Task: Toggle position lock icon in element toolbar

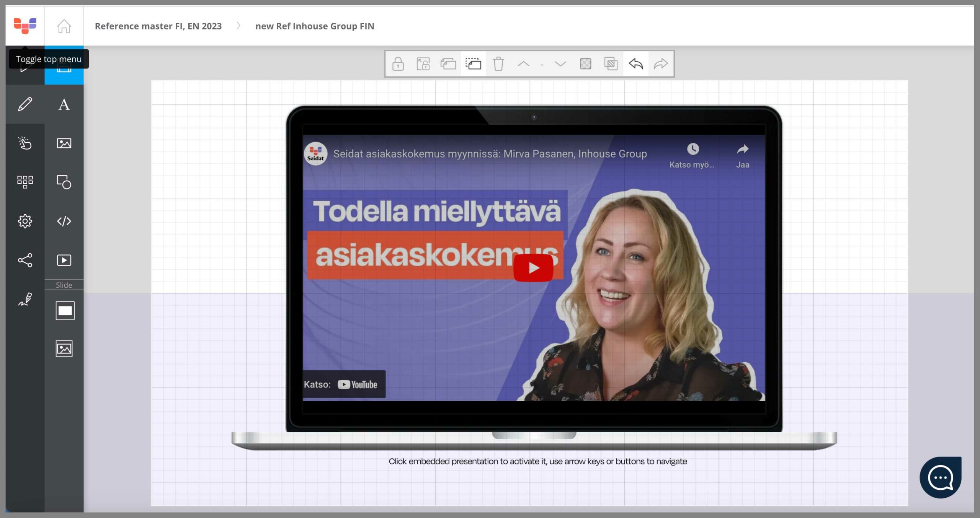Action: [423, 64]
